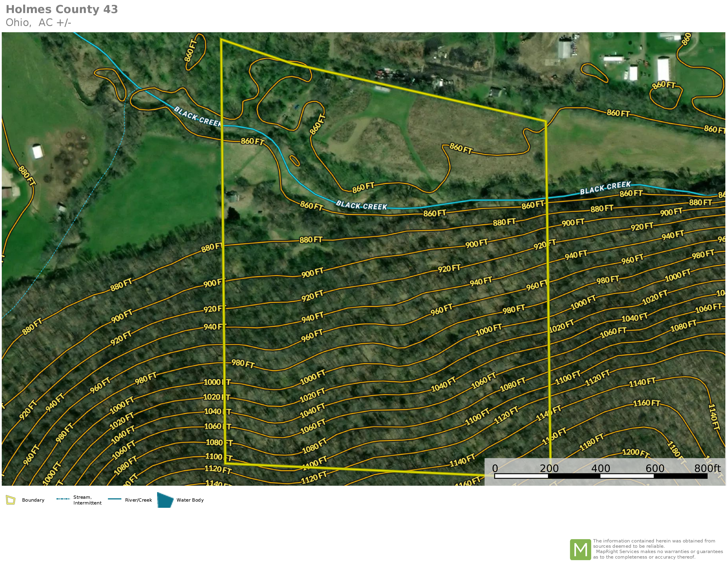This screenshot has height=563, width=728.
Task: Click the River/Creek legend label
Action: 138,500
